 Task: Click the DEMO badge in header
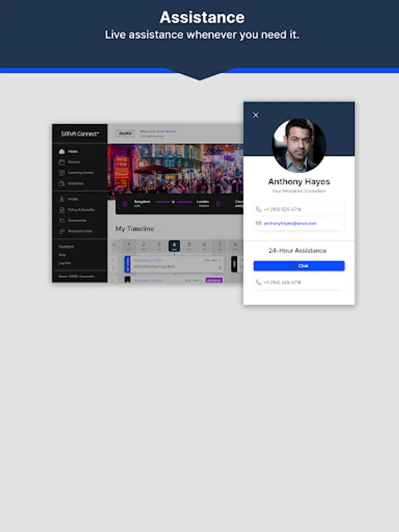pyautogui.click(x=125, y=134)
